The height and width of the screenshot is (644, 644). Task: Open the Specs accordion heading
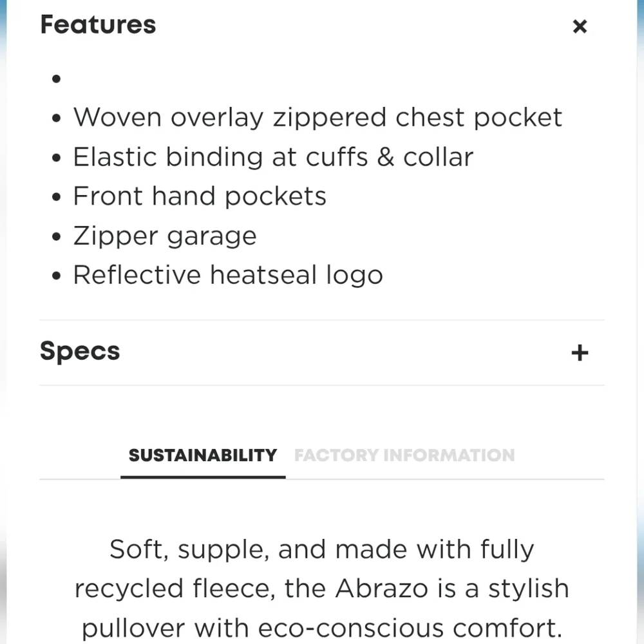(x=80, y=352)
